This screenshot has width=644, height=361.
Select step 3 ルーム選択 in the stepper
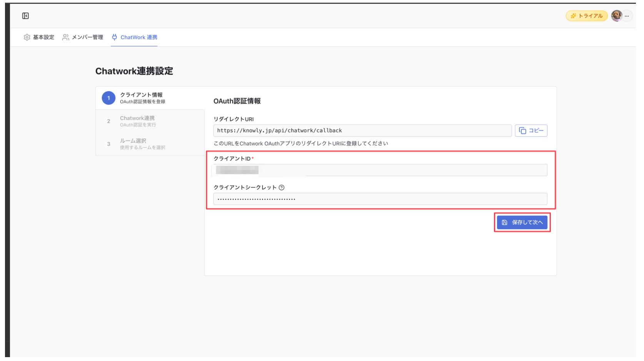(x=135, y=143)
